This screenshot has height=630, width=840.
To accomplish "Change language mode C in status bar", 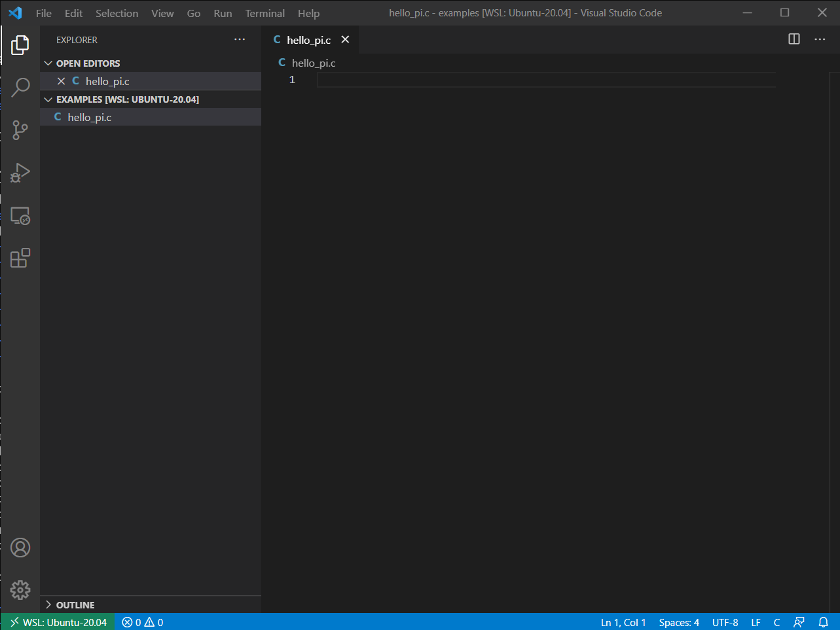I will (776, 622).
